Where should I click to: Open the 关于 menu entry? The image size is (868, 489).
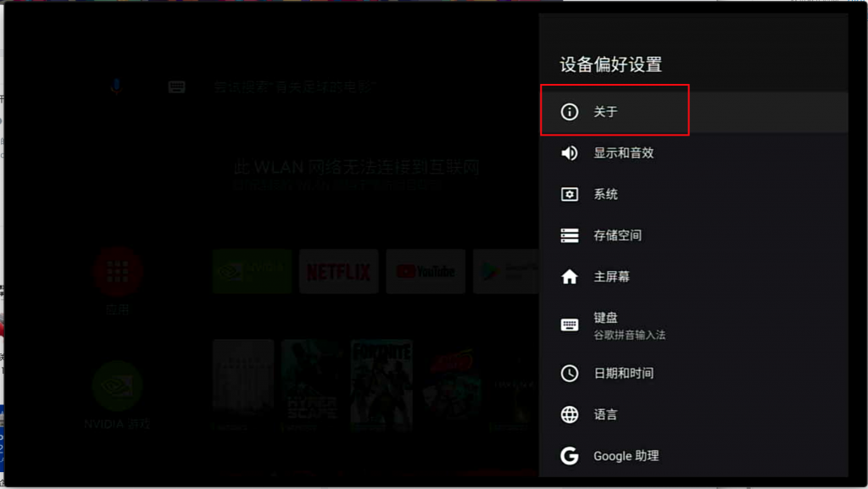pos(693,112)
